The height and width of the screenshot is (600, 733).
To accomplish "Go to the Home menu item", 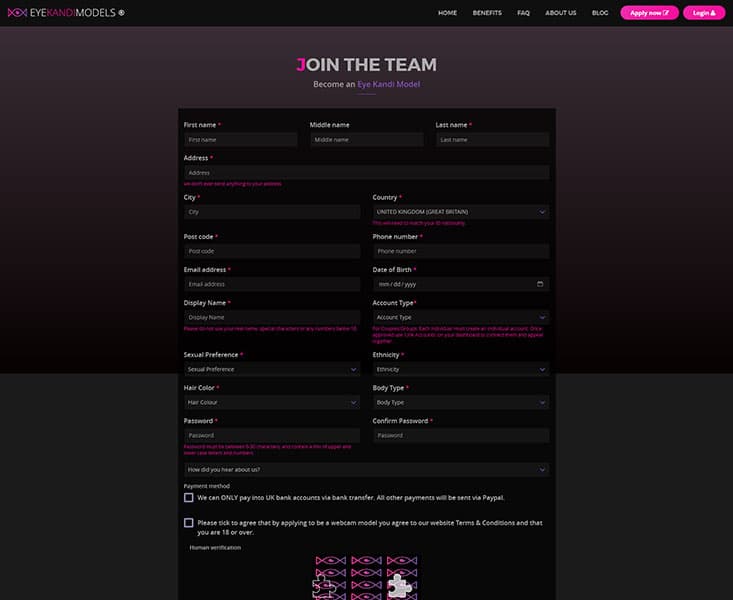I will pyautogui.click(x=447, y=13).
